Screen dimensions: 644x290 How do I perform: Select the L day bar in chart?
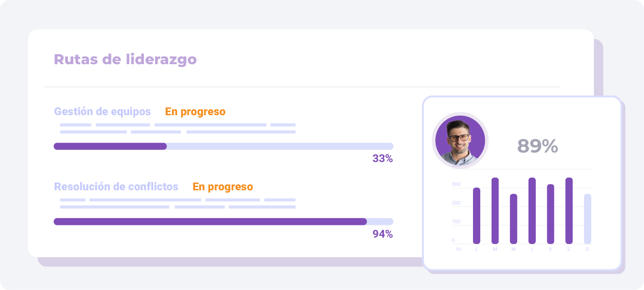click(477, 216)
